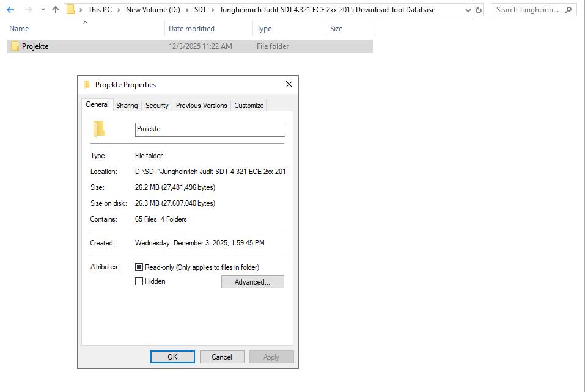The height and width of the screenshot is (392, 585).
Task: Click the File folder type value in dialog
Action: coord(149,156)
